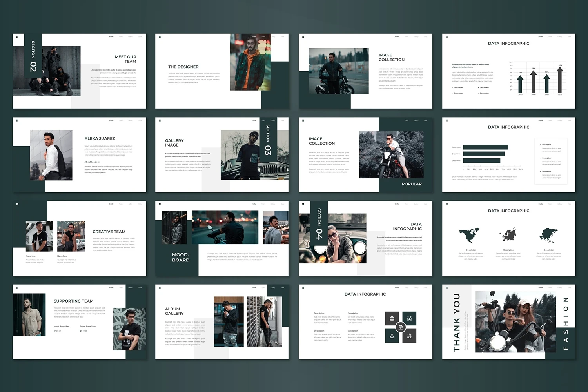Open the Creative Team slide thumbnail
The width and height of the screenshot is (588, 392).
[x=79, y=238]
